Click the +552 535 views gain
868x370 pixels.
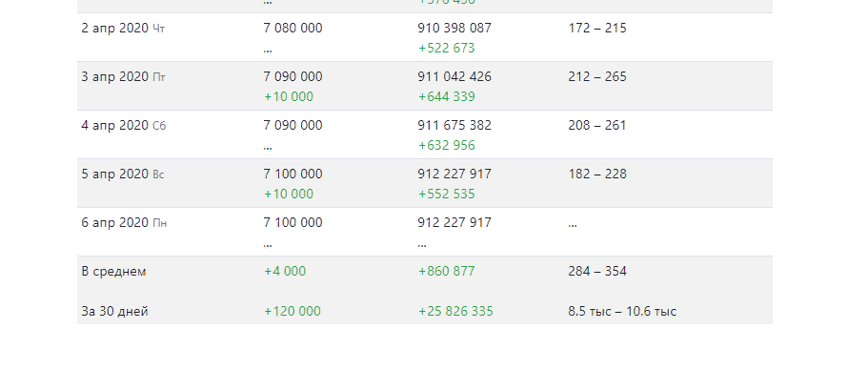[x=447, y=195]
